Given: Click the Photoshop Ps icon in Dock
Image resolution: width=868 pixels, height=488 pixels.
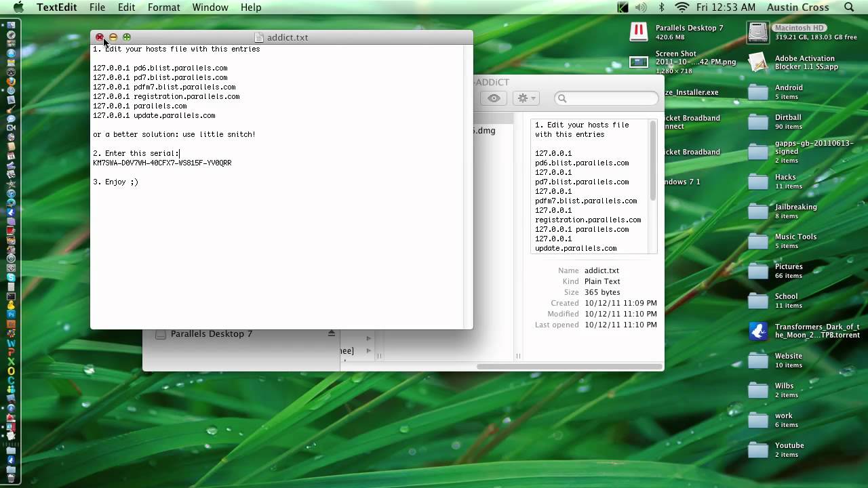Looking at the screenshot, I should click(11, 315).
